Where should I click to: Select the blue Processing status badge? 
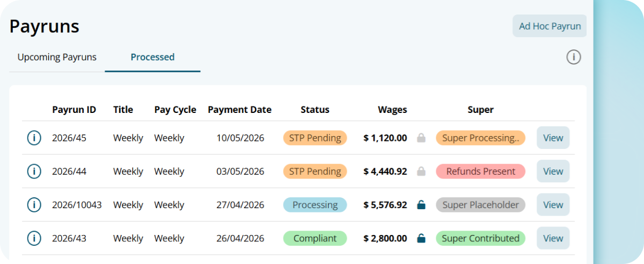click(315, 205)
